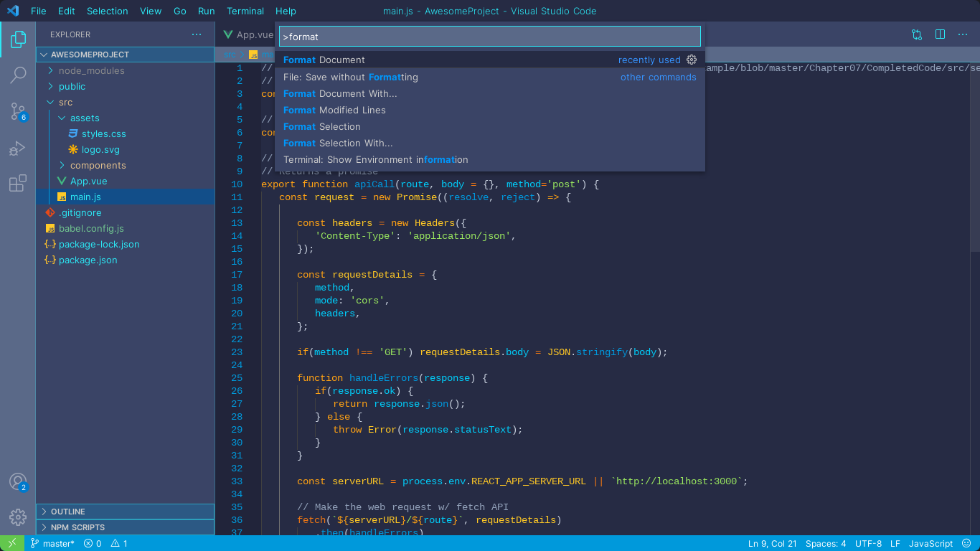This screenshot has width=980, height=551.
Task: Select Format Selection With... command
Action: 490,143
